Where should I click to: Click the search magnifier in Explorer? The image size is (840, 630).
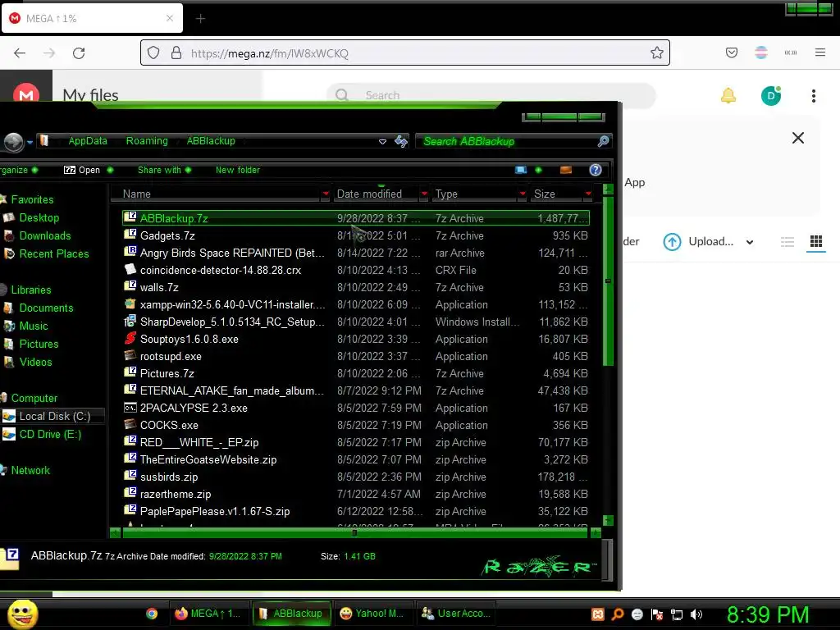603,141
